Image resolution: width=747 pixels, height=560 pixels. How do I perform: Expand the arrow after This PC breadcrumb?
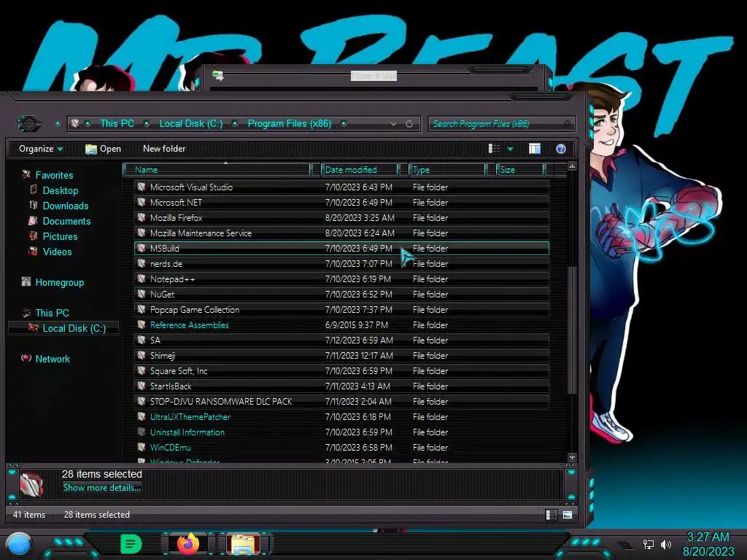[147, 124]
